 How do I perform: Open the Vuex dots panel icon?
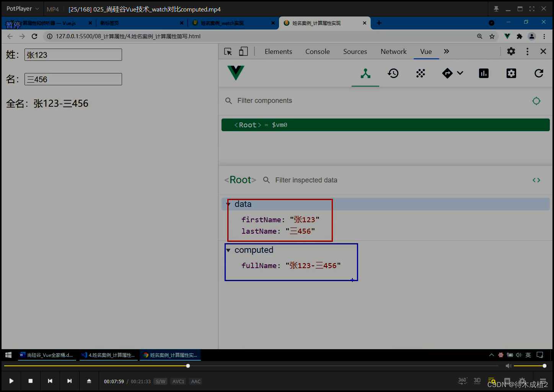point(420,73)
